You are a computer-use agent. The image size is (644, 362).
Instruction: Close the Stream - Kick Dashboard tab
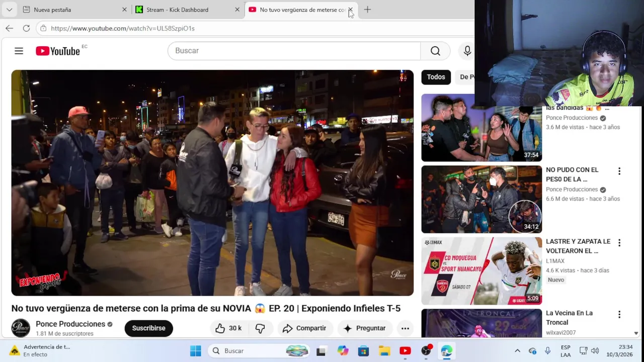coord(237,10)
